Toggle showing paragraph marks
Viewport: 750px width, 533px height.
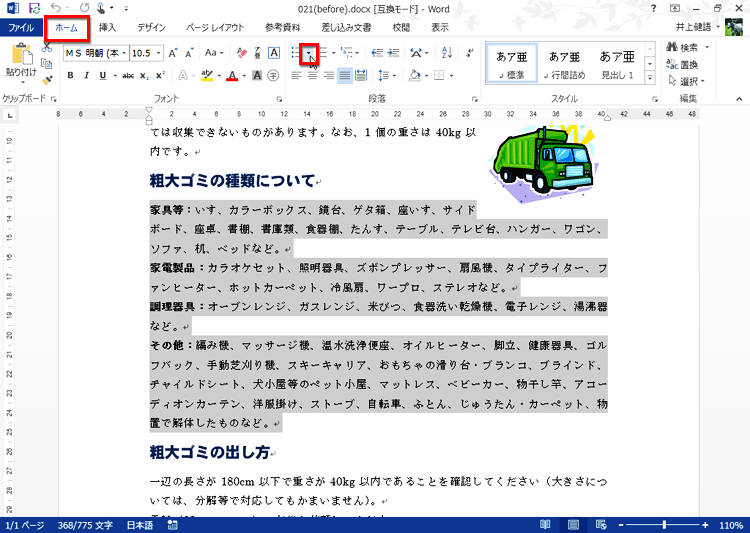pyautogui.click(x=470, y=53)
